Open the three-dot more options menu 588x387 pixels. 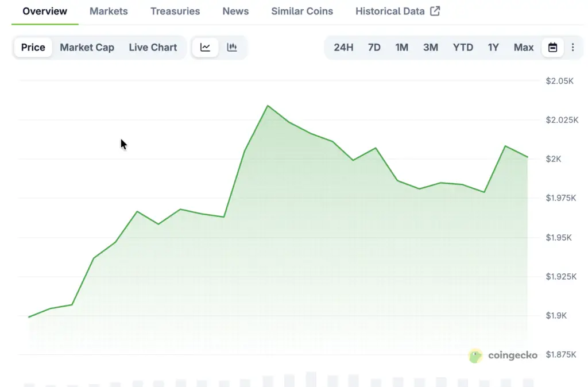click(572, 48)
